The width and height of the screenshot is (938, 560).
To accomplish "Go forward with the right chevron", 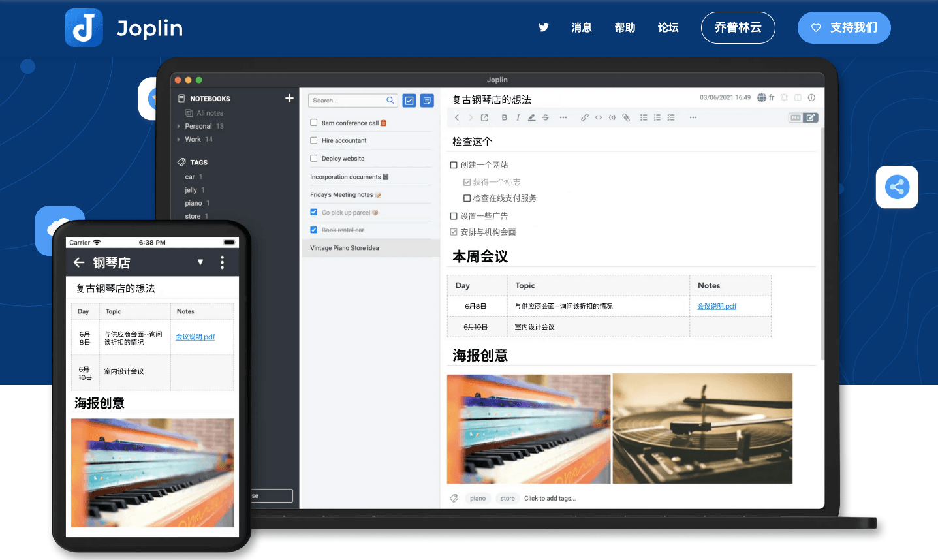I will 471,117.
